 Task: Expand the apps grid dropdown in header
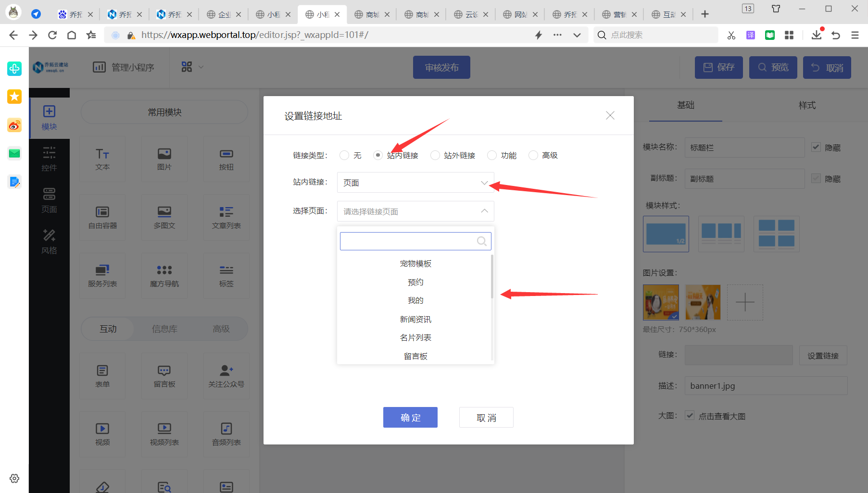193,67
